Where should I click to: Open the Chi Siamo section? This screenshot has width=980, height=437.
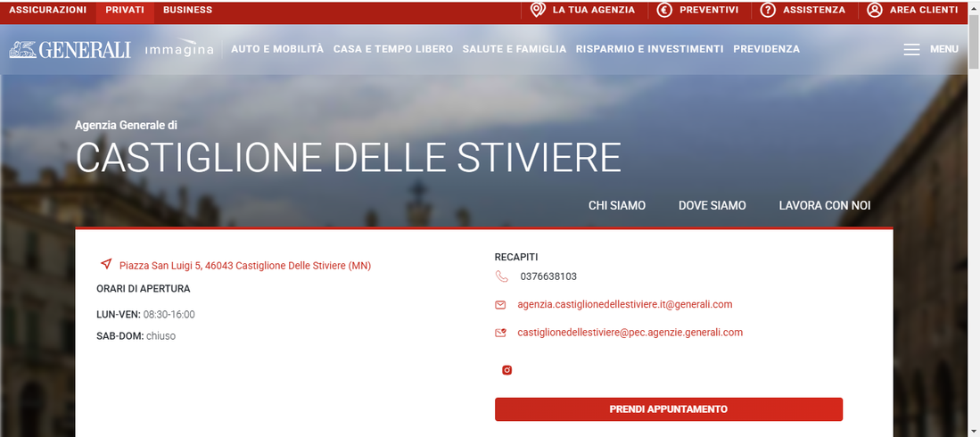click(617, 205)
